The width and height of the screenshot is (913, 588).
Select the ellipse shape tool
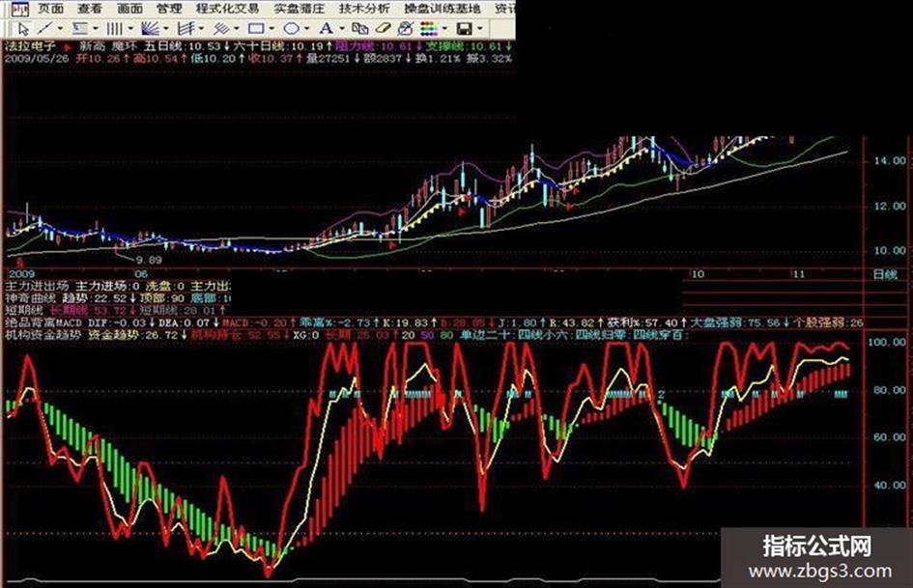[291, 28]
